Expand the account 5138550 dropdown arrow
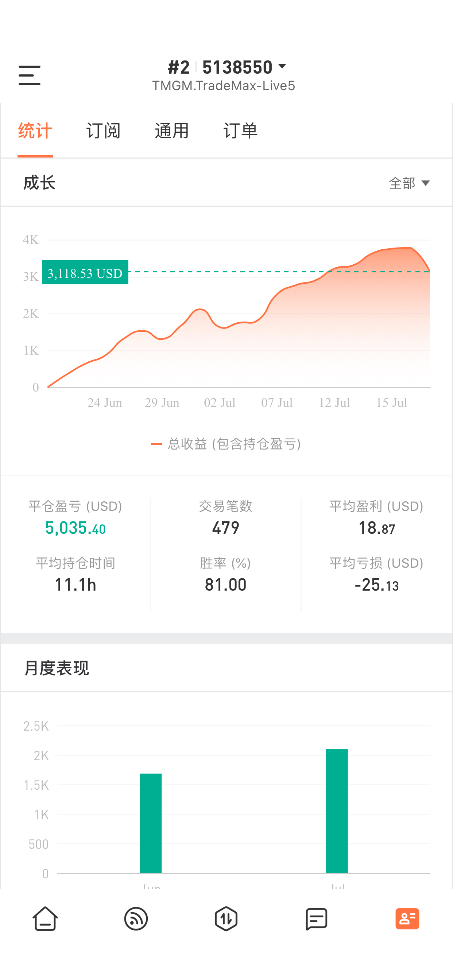 [x=282, y=67]
